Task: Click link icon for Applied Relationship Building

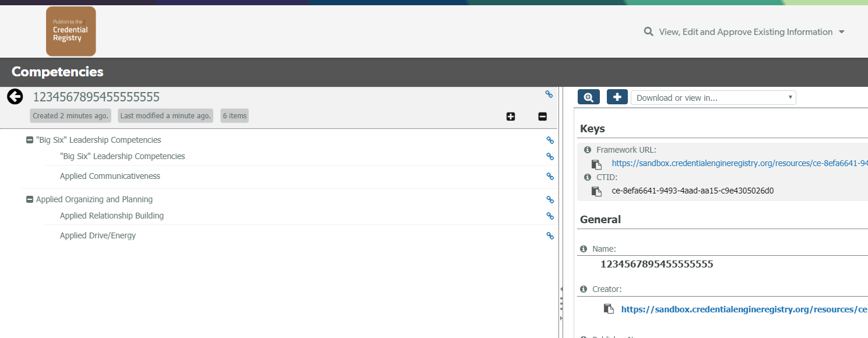Action: click(550, 216)
